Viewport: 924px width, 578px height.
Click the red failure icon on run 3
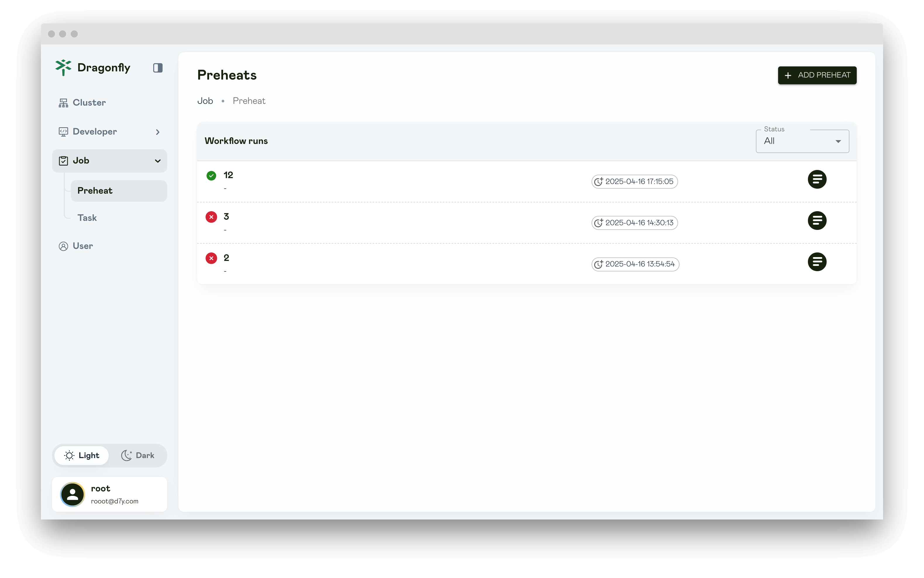[211, 217]
